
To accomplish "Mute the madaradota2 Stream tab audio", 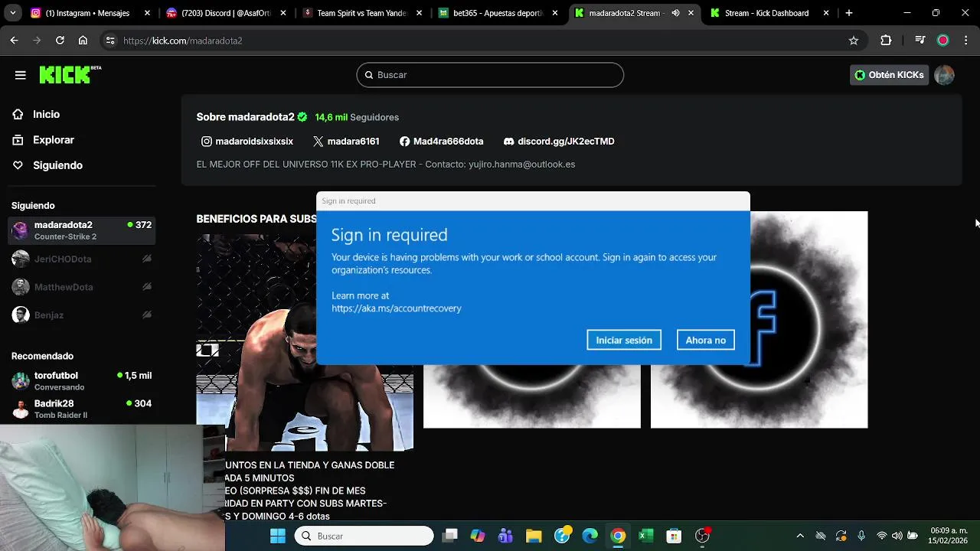I will tap(675, 13).
